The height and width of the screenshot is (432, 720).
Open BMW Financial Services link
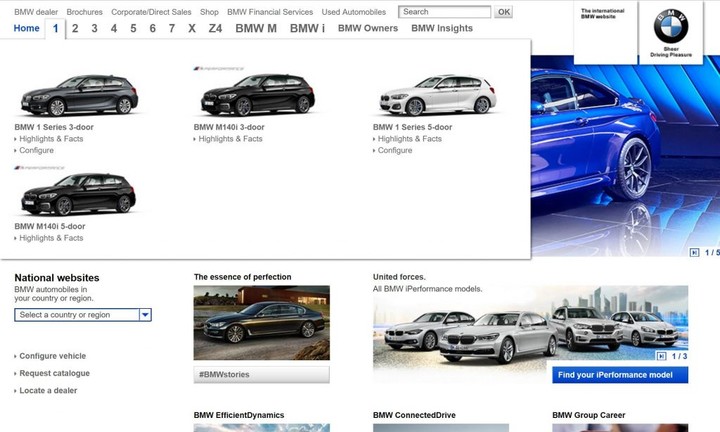270,12
